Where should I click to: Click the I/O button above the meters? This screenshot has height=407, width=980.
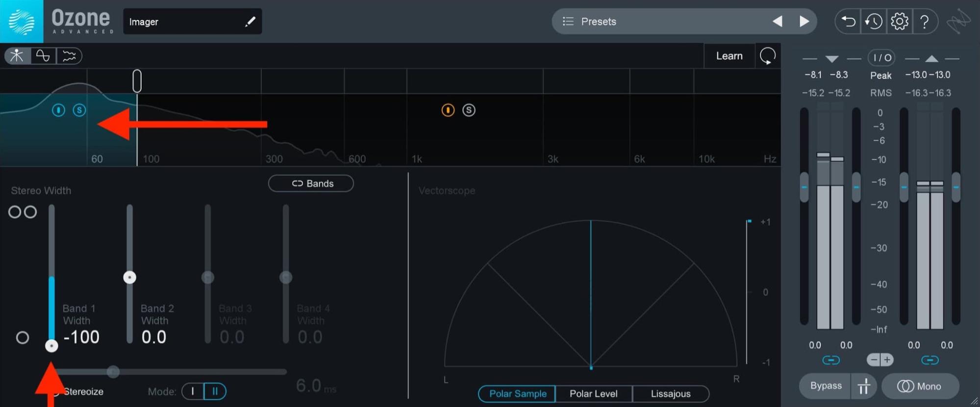click(881, 58)
